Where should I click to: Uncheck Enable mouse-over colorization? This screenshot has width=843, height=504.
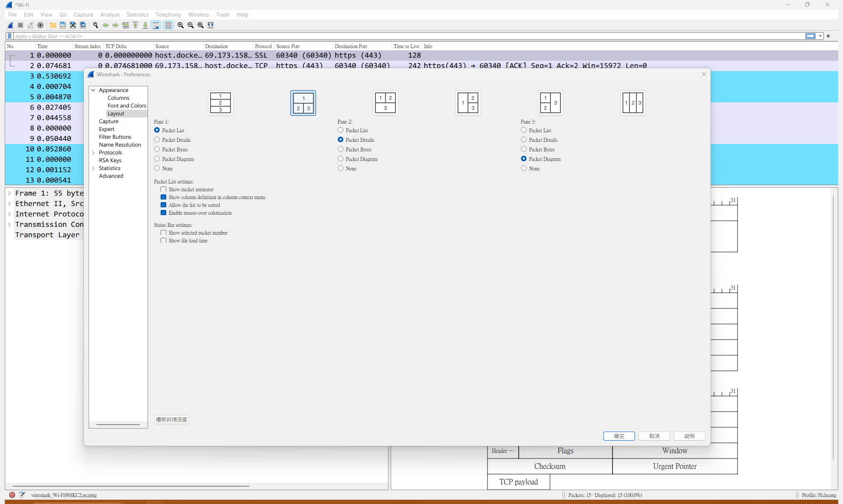click(x=164, y=213)
